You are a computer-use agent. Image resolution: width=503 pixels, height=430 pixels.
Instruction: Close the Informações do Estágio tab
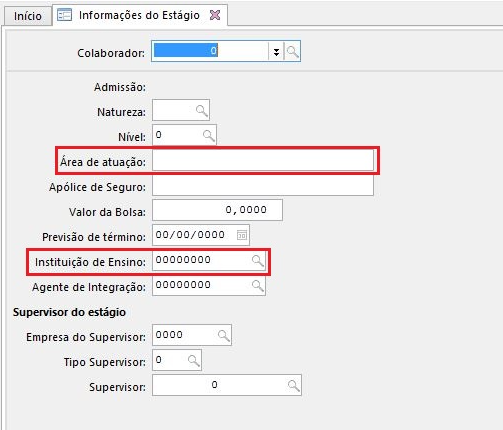[215, 15]
